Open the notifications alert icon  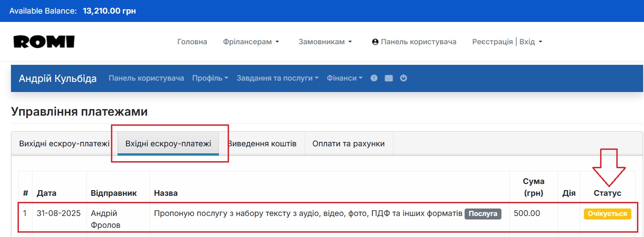(374, 78)
